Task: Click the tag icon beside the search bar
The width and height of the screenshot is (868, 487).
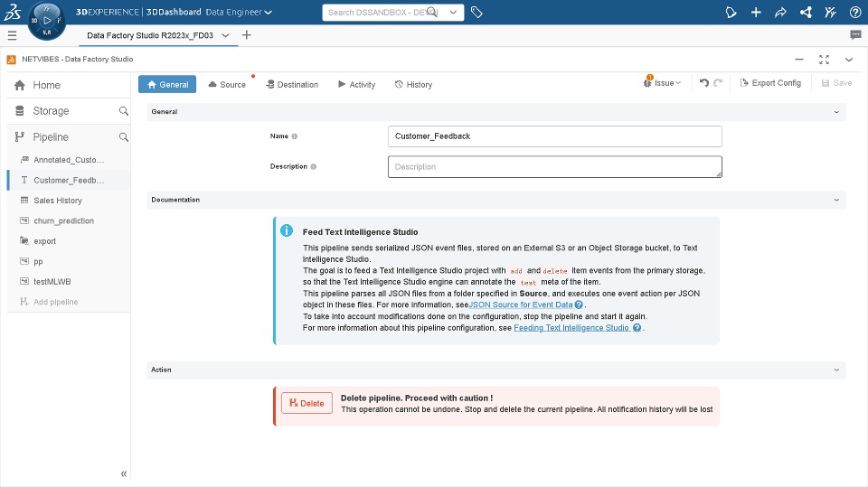Action: point(476,12)
